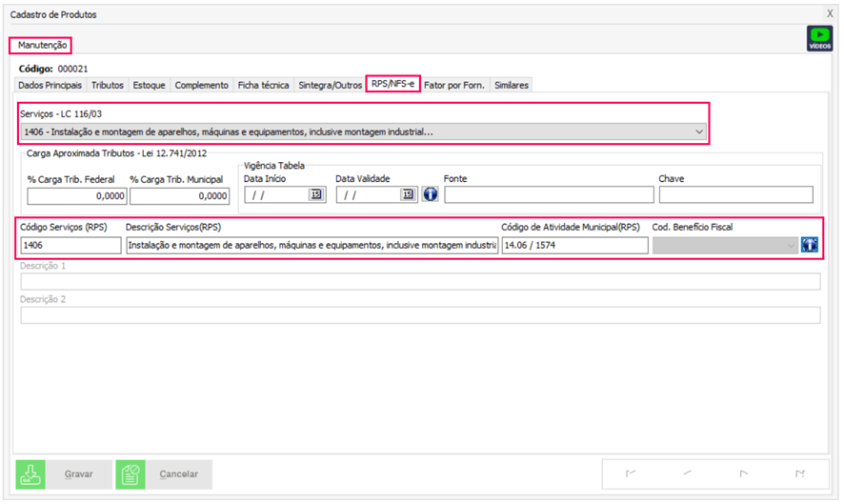Click info icon next to Cod. Benefício Fiscal

pyautogui.click(x=810, y=245)
